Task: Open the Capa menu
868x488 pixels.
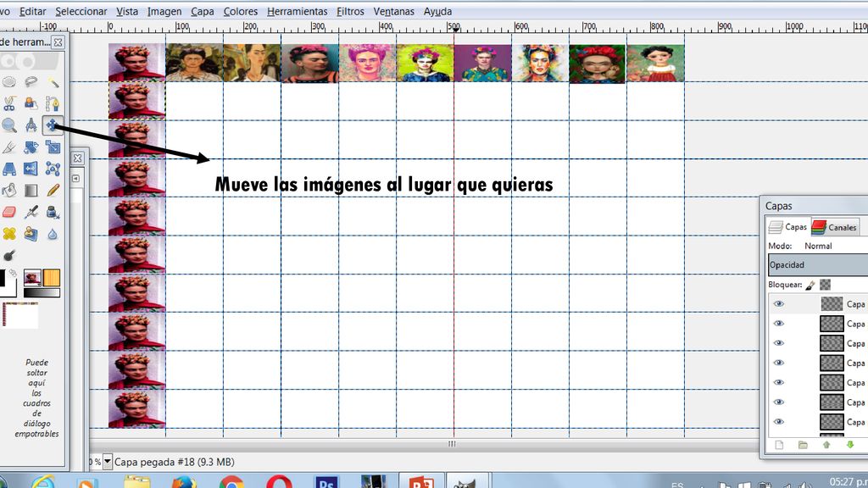Action: tap(202, 11)
